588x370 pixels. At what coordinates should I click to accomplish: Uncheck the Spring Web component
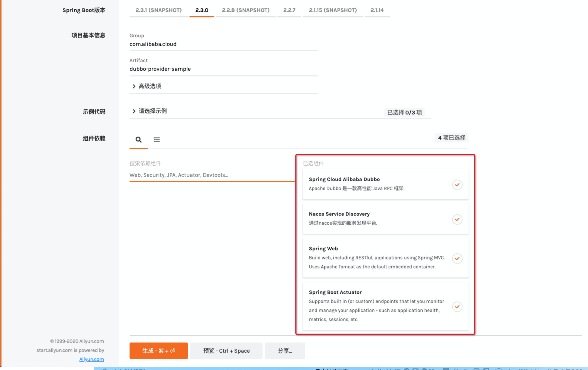[x=457, y=258]
